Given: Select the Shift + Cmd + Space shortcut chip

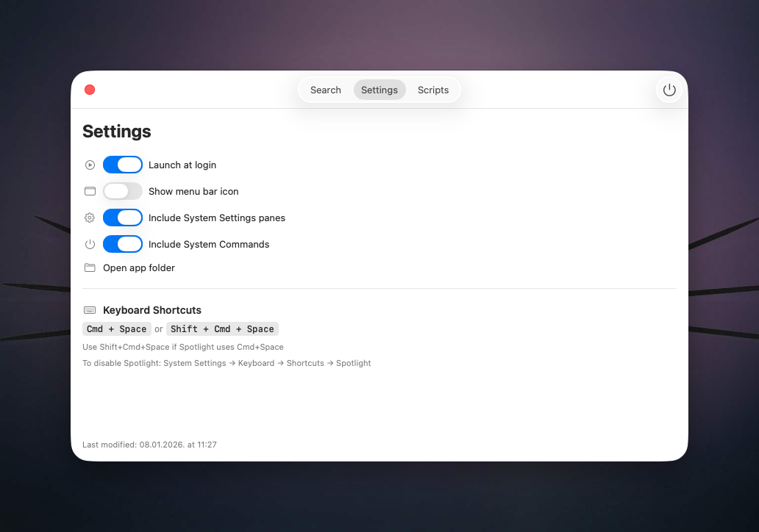Looking at the screenshot, I should (222, 328).
